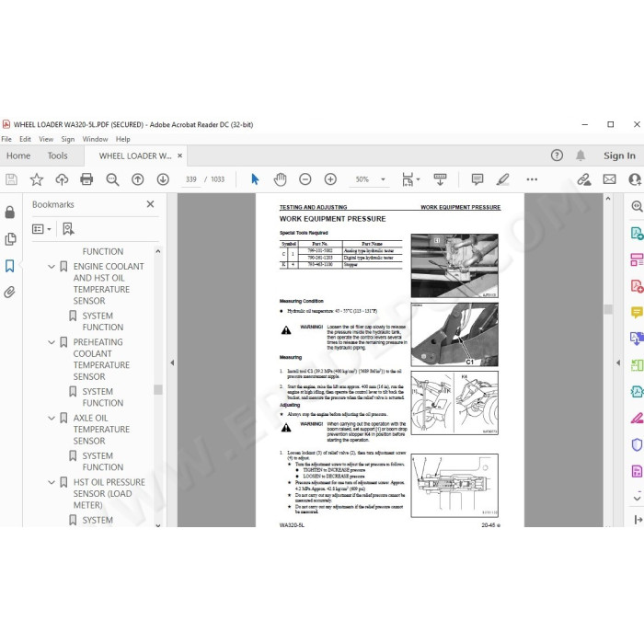The image size is (644, 644).
Task: Open the Help menu
Action: point(122,139)
